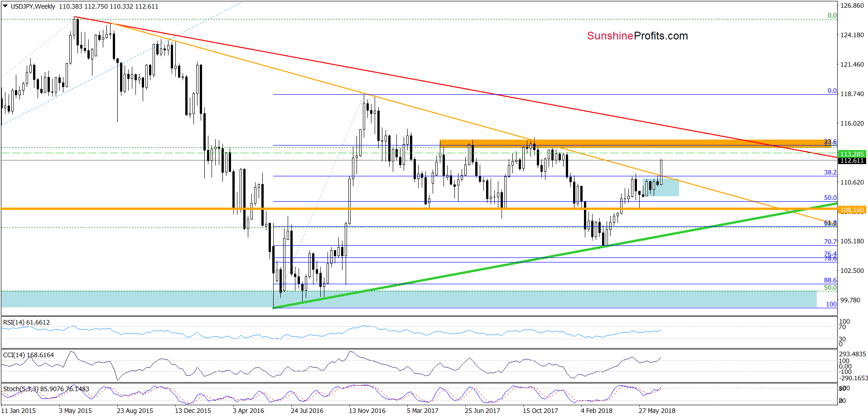Click the CCI(14) 168.6164 indicator label
868x417 pixels.
[28, 355]
